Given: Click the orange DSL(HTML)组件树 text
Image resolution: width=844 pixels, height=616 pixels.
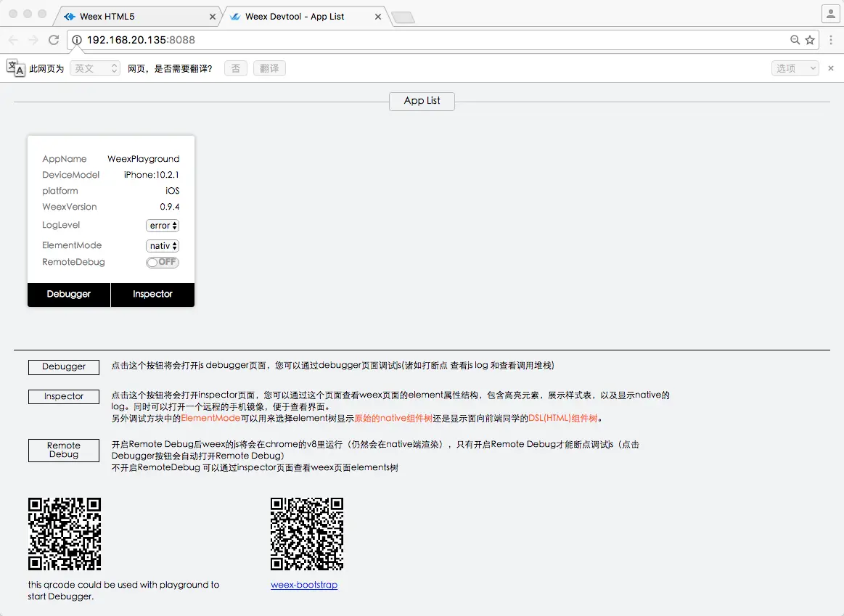Looking at the screenshot, I should (x=562, y=418).
